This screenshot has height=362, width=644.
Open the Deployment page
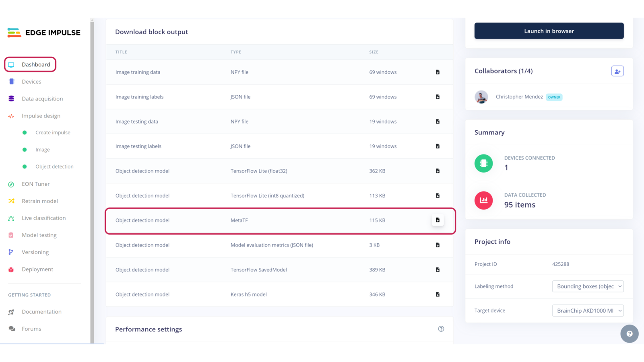(x=37, y=269)
